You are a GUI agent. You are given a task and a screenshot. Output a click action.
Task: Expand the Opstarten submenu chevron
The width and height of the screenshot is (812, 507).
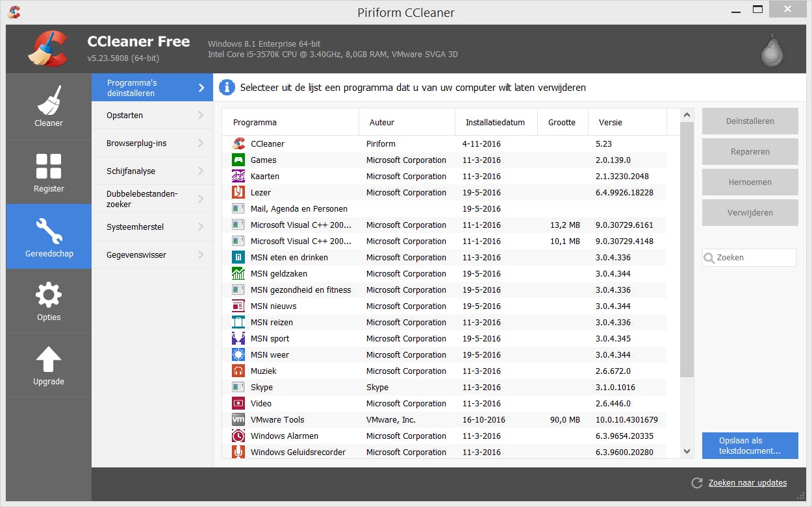[x=201, y=116]
